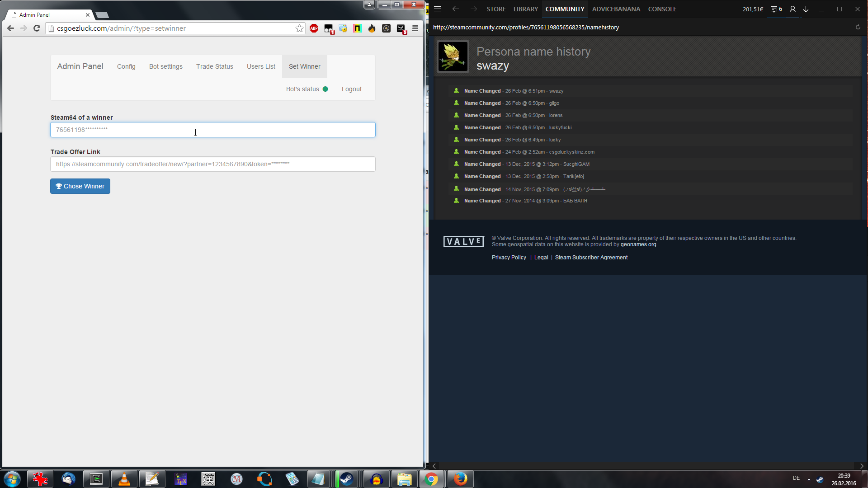Image resolution: width=868 pixels, height=488 pixels.
Task: Click the Steam hamburger menu icon
Action: 438,9
